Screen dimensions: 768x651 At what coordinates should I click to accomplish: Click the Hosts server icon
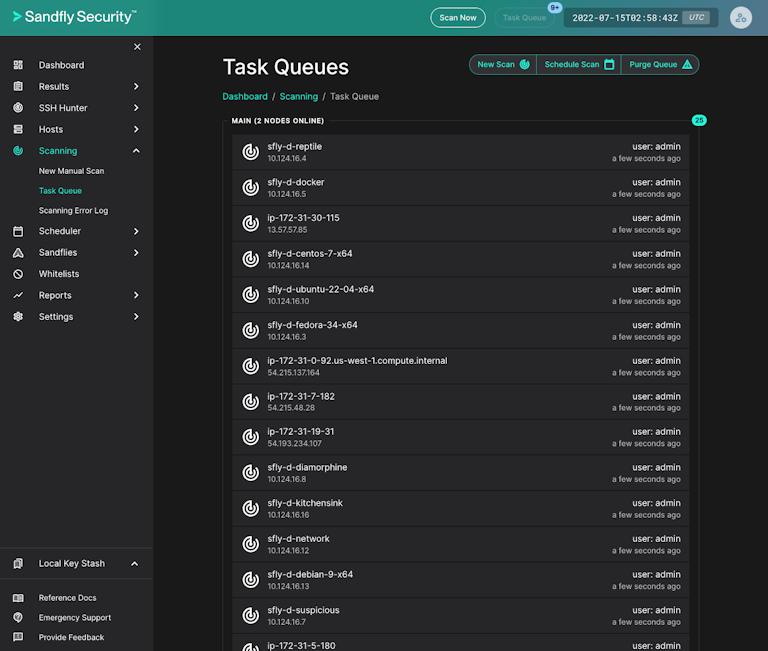18,129
